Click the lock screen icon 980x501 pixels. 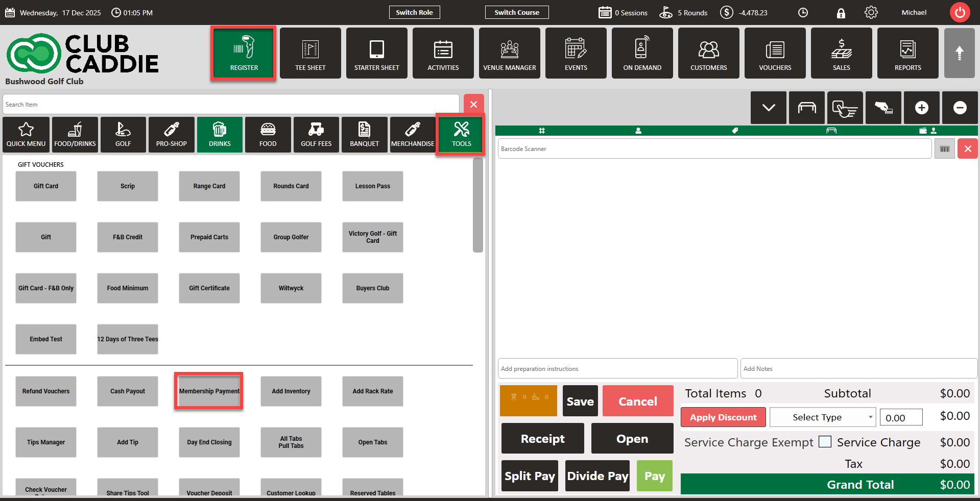[841, 13]
